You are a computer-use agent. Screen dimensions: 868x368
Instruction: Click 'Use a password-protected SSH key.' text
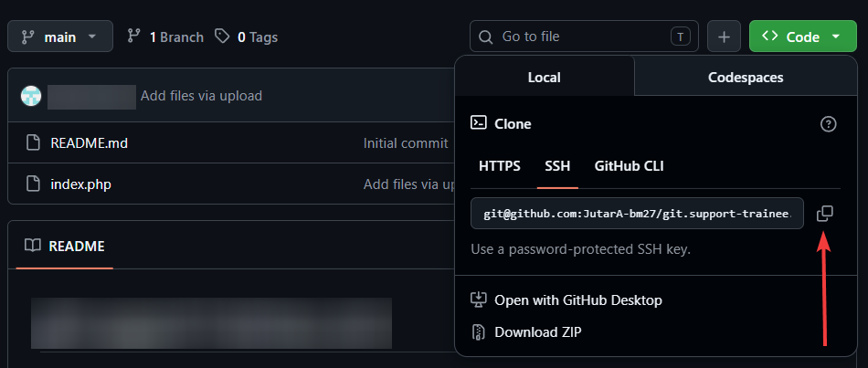pyautogui.click(x=581, y=249)
